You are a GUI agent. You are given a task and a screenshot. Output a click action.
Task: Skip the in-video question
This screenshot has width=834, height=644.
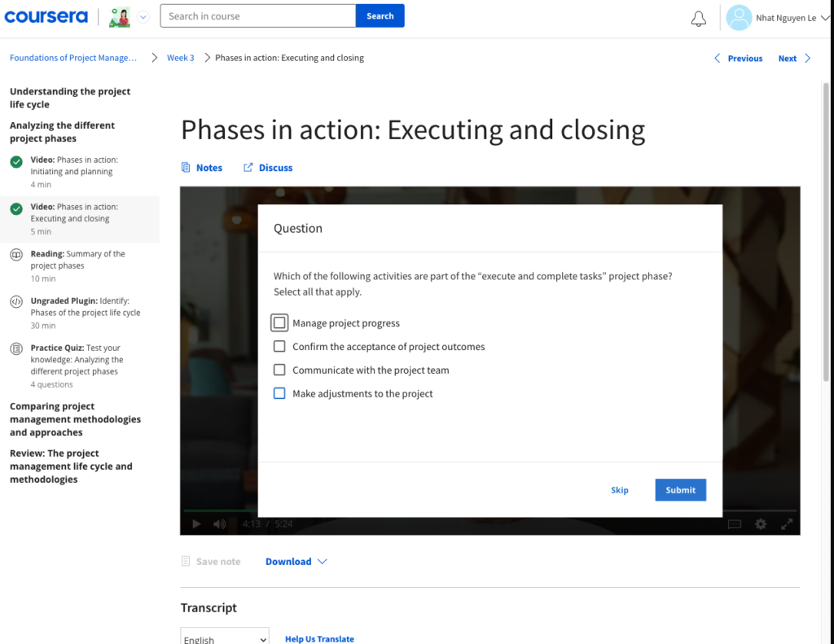619,490
